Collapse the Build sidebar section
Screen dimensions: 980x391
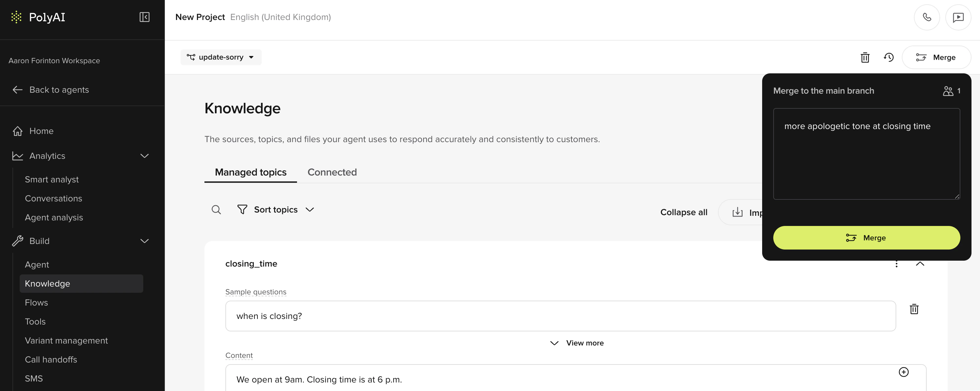[144, 241]
